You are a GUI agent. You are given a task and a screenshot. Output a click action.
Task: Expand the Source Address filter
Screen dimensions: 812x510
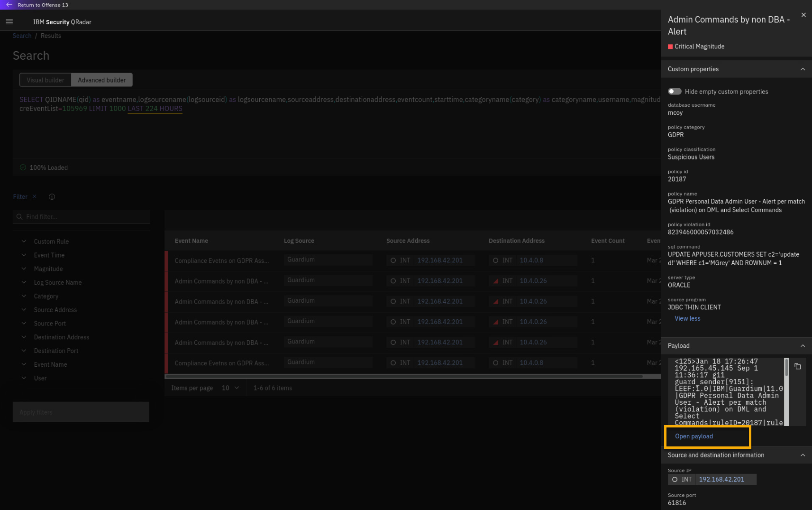coord(24,310)
